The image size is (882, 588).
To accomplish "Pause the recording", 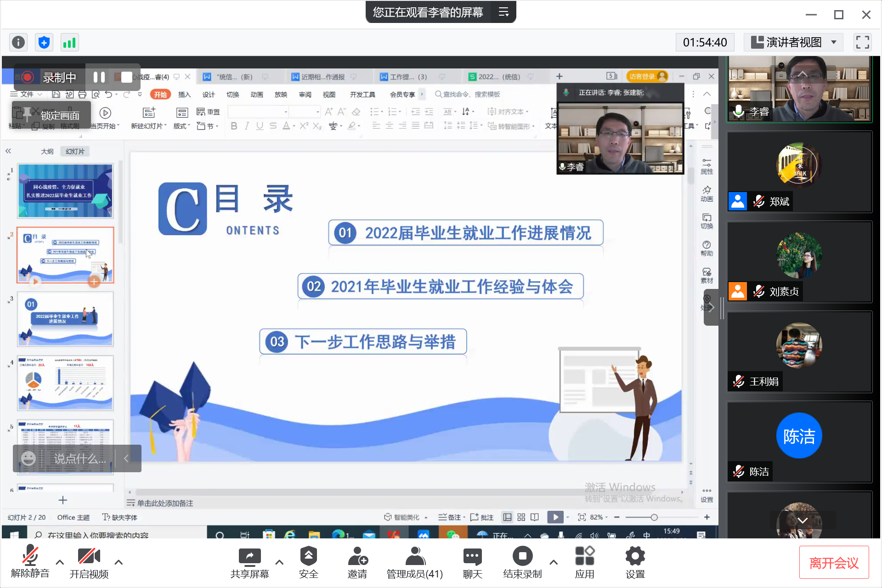I will [99, 77].
